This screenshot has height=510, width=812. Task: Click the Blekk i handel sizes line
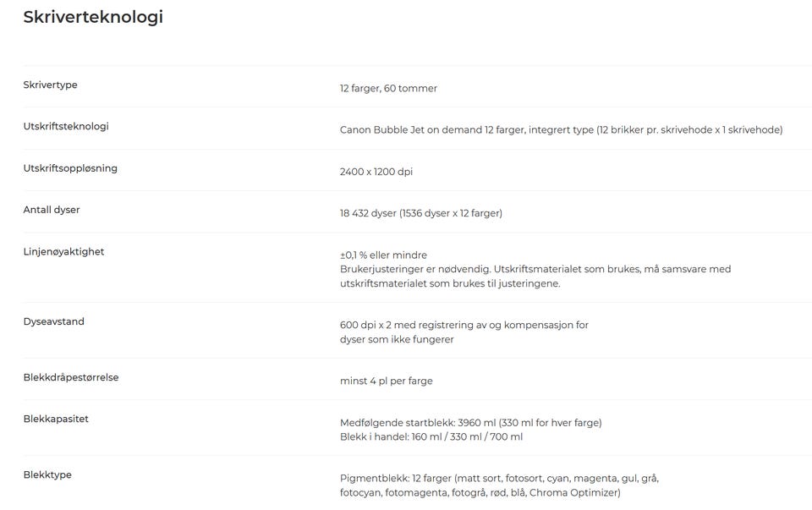tap(431, 437)
